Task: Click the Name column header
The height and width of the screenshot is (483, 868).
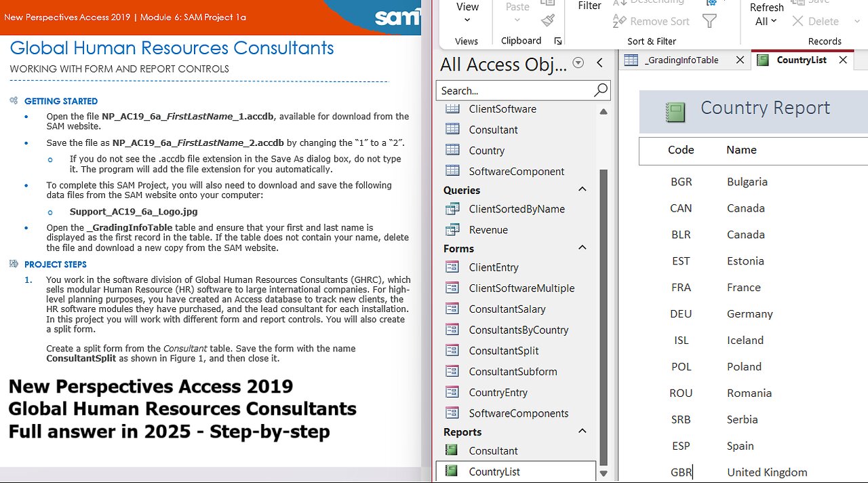Action: [x=741, y=150]
